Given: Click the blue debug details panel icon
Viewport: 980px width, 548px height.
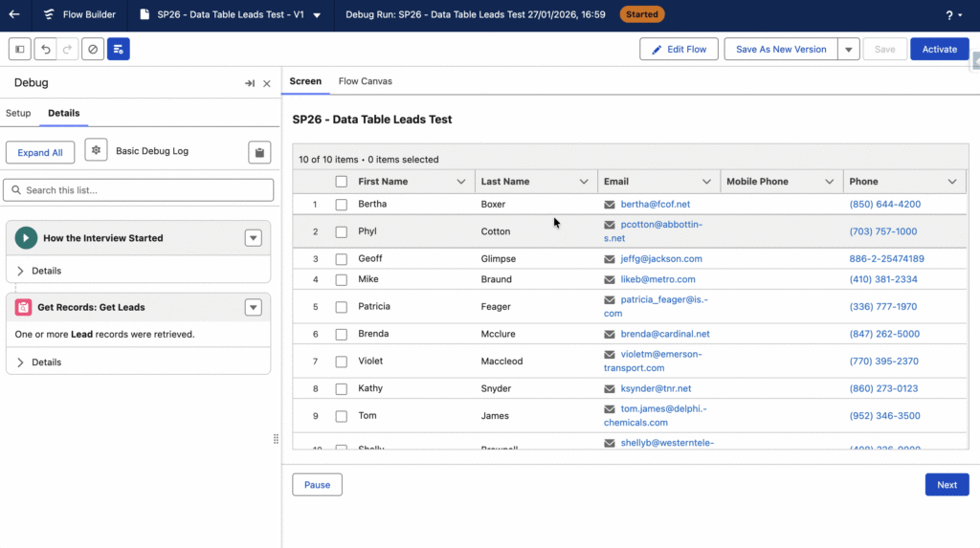Looking at the screenshot, I should coord(118,49).
